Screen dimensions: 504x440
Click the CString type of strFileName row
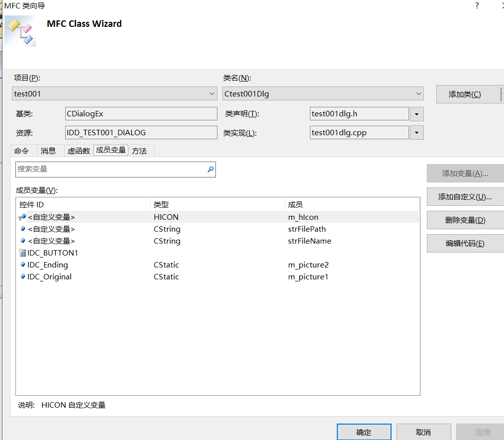pyautogui.click(x=167, y=241)
